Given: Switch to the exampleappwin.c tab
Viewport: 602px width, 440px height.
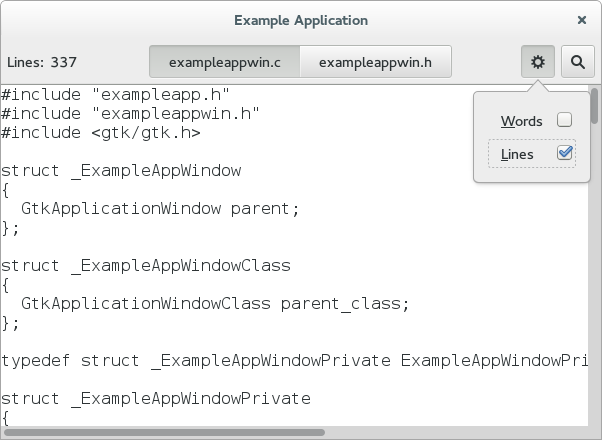Looking at the screenshot, I should (x=224, y=62).
